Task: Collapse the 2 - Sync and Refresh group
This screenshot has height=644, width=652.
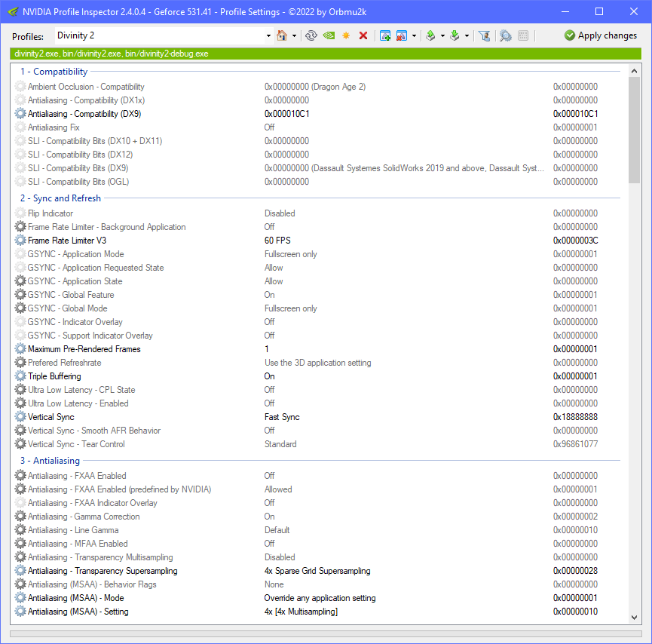Action: [61, 198]
